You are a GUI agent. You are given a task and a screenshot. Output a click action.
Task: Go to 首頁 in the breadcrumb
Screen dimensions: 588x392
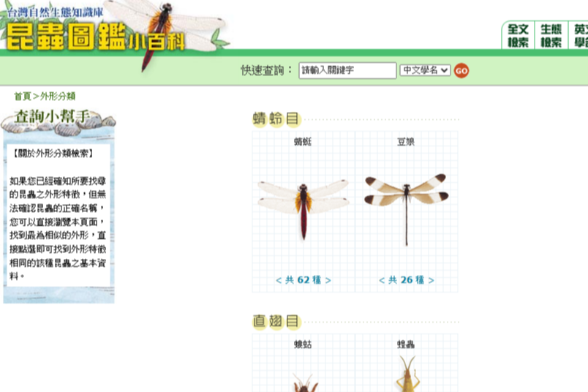[x=23, y=97]
